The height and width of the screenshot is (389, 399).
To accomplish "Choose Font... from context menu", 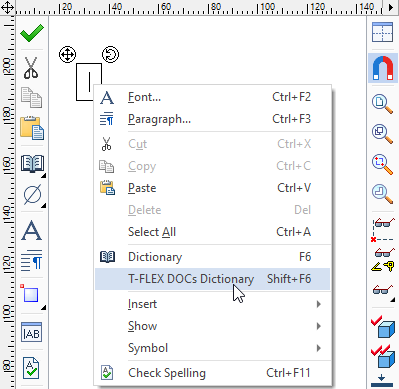I will (x=213, y=97).
